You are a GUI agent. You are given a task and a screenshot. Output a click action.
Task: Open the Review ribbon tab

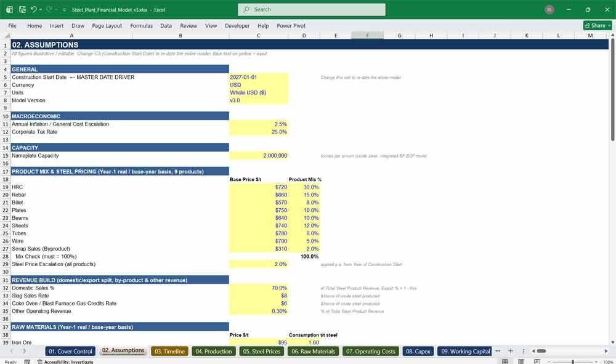coord(188,25)
